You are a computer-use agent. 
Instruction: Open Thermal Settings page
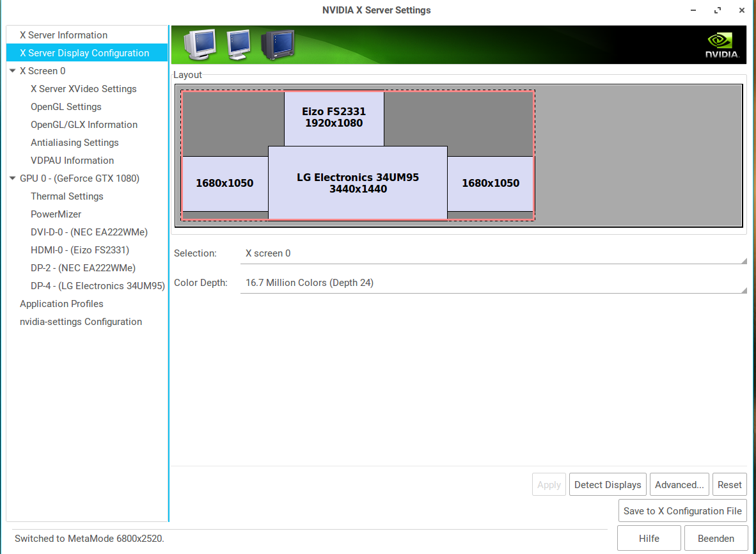tap(67, 196)
